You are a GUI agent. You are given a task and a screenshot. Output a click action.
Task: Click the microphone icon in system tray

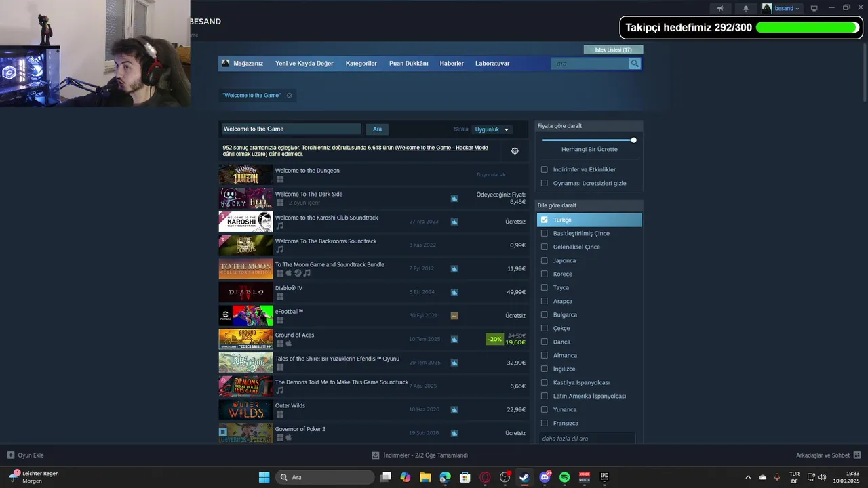pos(777,477)
